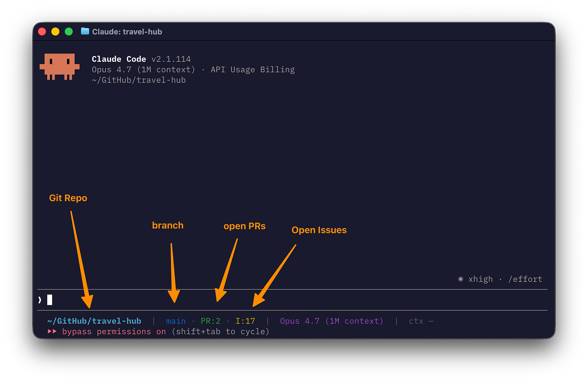Click the 'xhigh' effort level text
The width and height of the screenshot is (588, 382).
pyautogui.click(x=481, y=279)
